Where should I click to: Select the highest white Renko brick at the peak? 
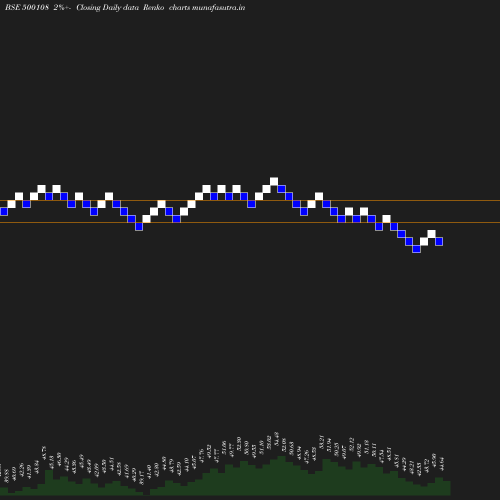pos(274,182)
